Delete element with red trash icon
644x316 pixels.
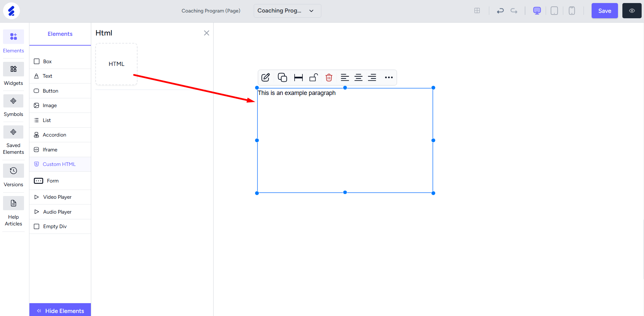point(329,77)
